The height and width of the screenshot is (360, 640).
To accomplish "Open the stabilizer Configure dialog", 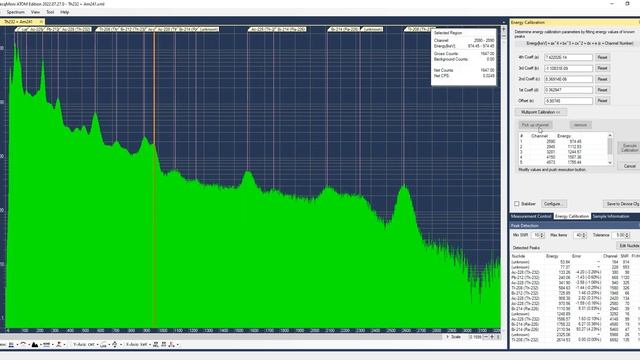I will [553, 204].
